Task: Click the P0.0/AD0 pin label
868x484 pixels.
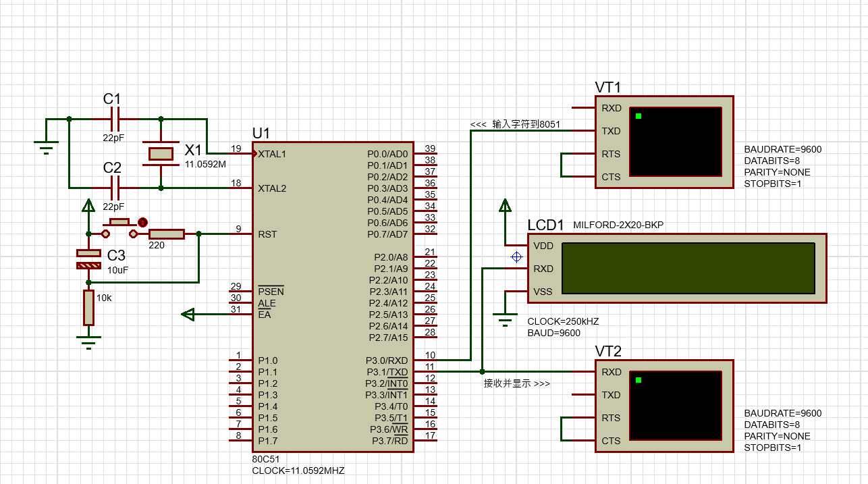Action: click(x=387, y=154)
